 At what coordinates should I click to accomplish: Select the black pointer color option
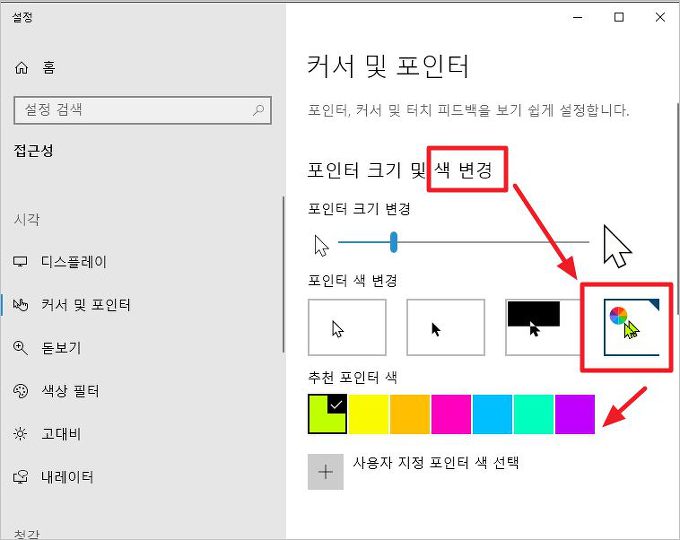pyautogui.click(x=445, y=327)
